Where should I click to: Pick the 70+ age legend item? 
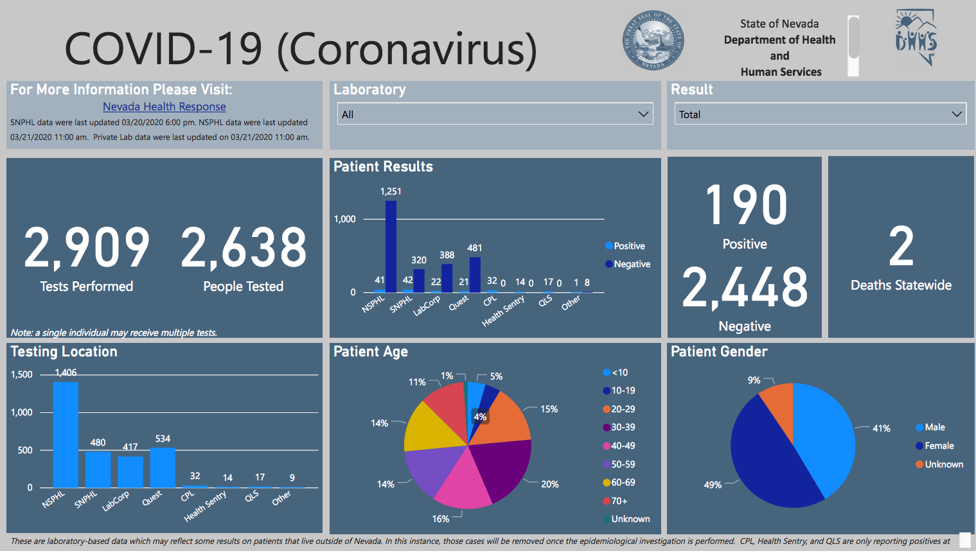615,501
